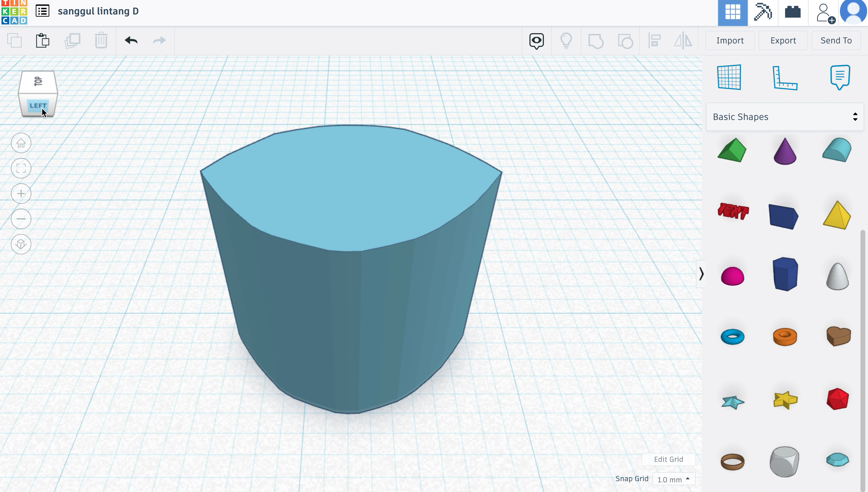This screenshot has height=492, width=868.
Task: Click the Export button
Action: tap(783, 41)
